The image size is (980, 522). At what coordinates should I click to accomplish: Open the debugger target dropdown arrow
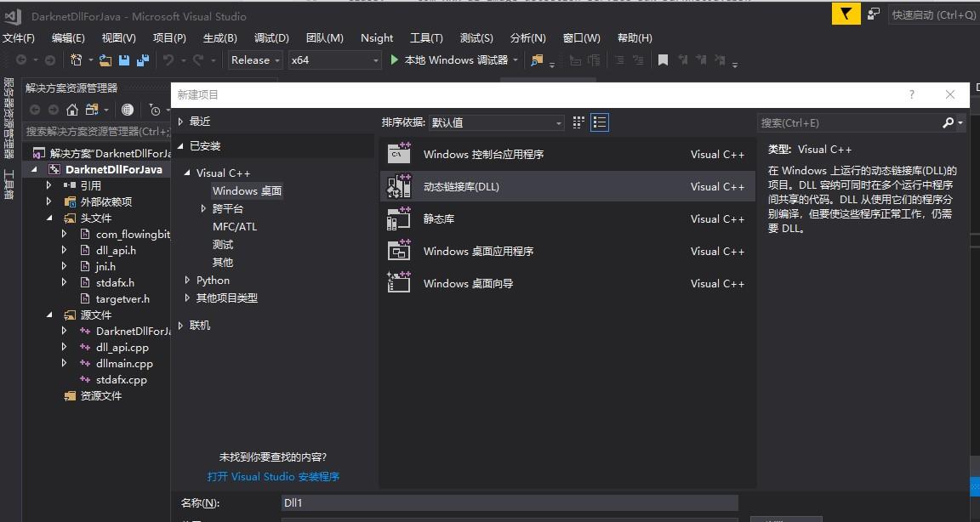click(x=516, y=60)
